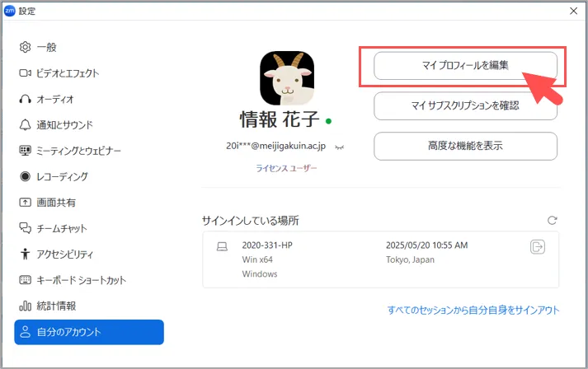Open キーボード ショートカット settings
This screenshot has height=369, width=588.
(81, 280)
